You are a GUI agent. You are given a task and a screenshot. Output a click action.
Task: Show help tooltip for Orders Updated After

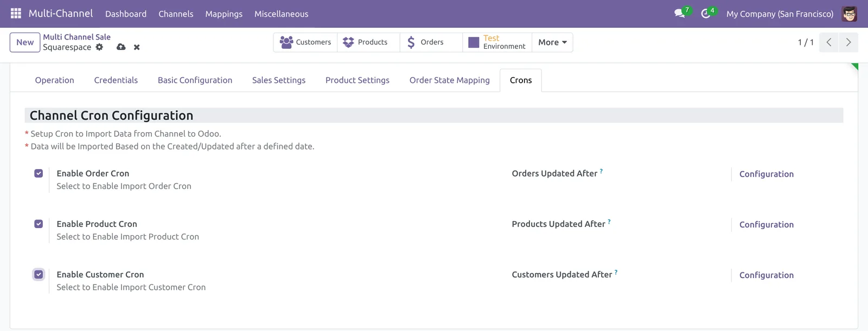coord(601,171)
